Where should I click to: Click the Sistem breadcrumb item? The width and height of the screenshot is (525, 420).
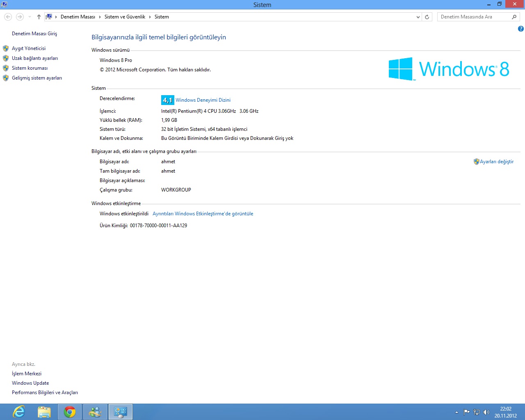(162, 17)
